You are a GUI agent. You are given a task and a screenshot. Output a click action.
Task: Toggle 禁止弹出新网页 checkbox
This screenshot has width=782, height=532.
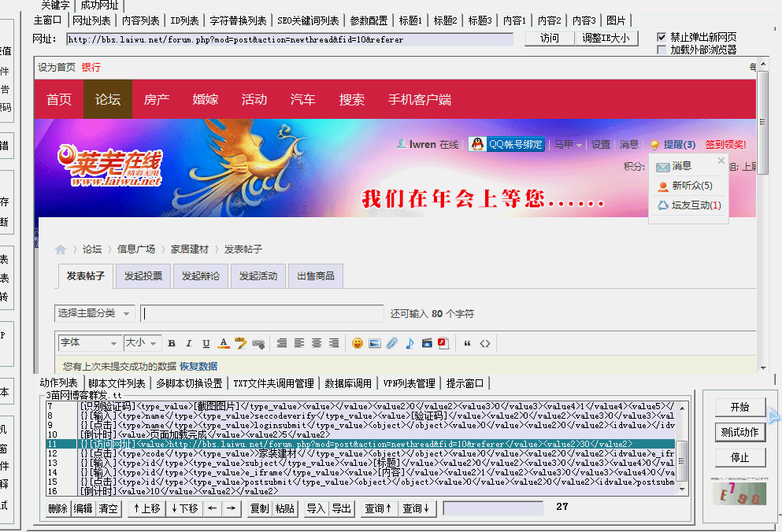[x=662, y=37]
